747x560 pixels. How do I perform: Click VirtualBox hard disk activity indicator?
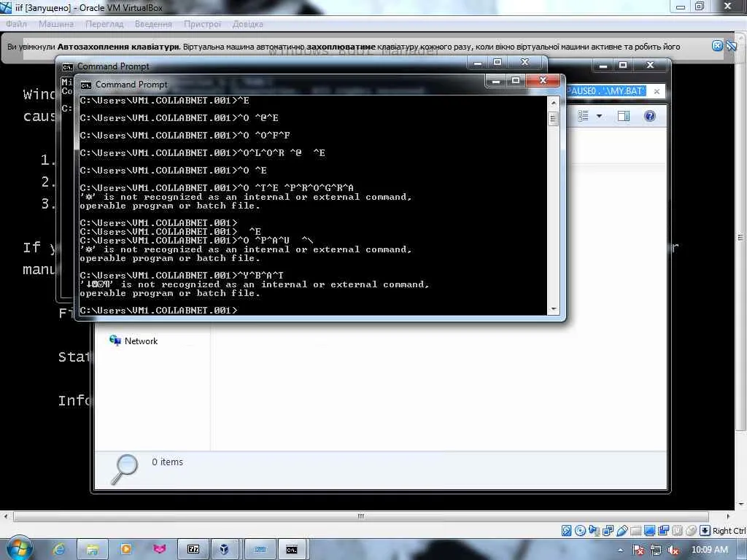point(566,531)
